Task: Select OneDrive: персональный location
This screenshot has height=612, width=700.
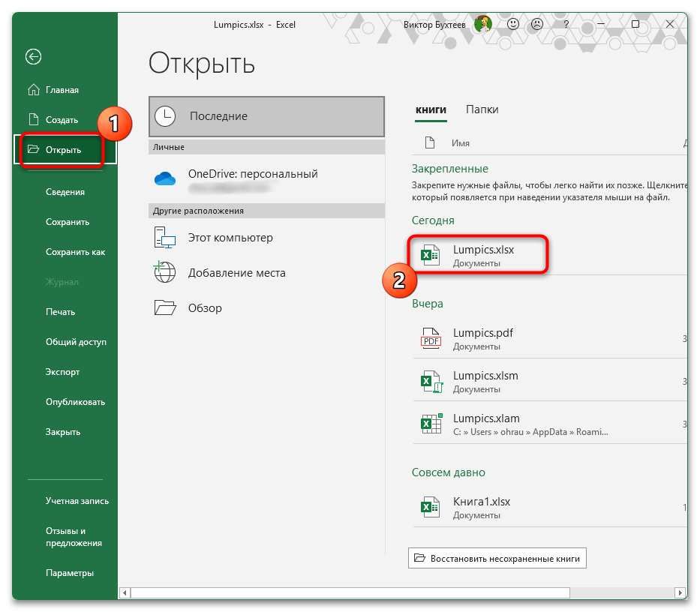Action: 266,178
